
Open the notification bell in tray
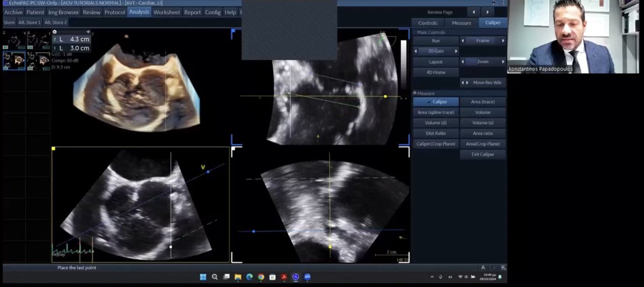500,277
